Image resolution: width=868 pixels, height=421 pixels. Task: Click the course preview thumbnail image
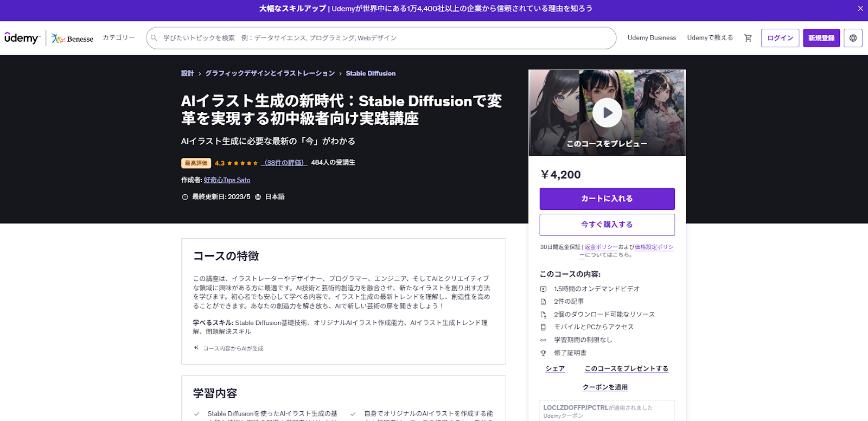[x=607, y=113]
